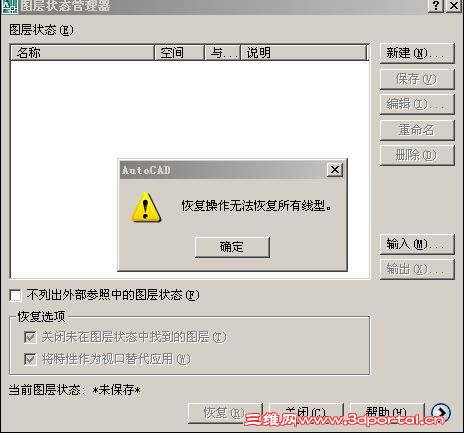Confirm the warning with the 确定 button
Image resolution: width=464 pixels, height=433 pixels.
(x=232, y=247)
